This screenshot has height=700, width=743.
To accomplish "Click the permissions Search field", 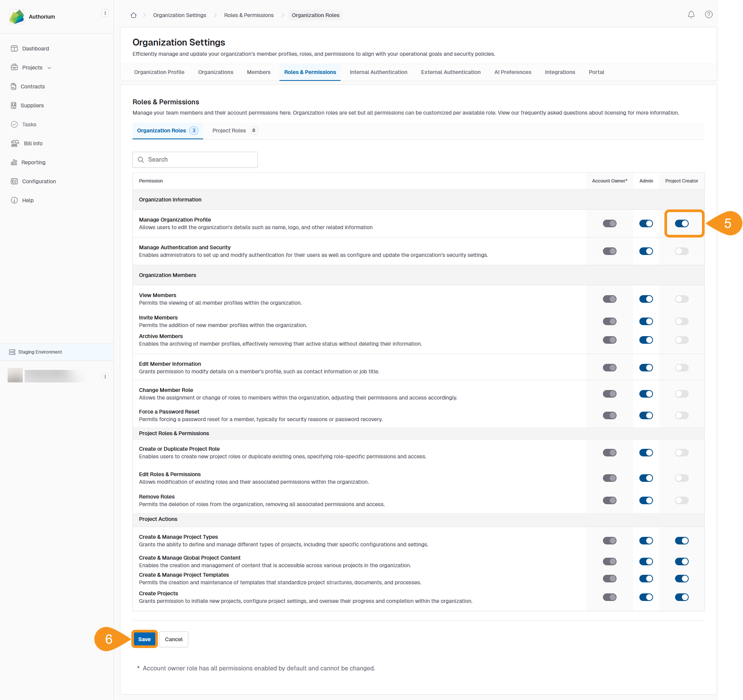I will point(195,160).
